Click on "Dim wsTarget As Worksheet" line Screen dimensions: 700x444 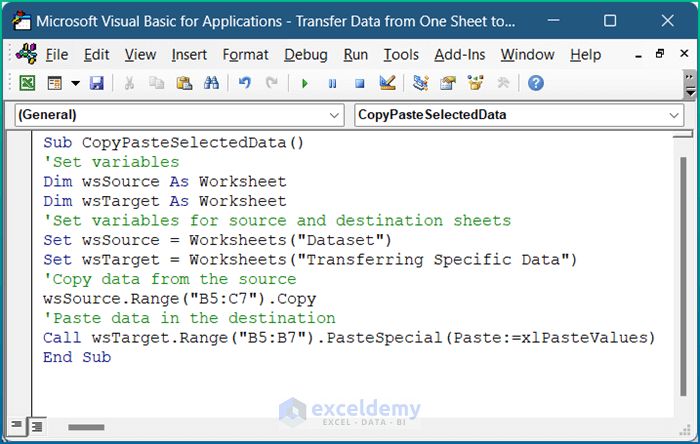tap(165, 201)
